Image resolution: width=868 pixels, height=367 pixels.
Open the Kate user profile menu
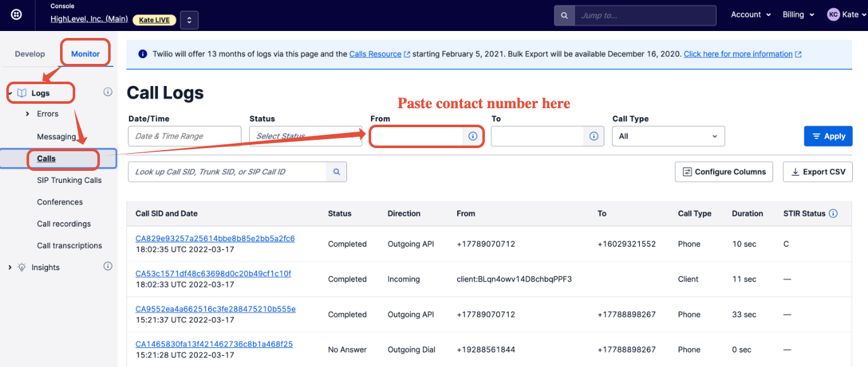tap(847, 15)
